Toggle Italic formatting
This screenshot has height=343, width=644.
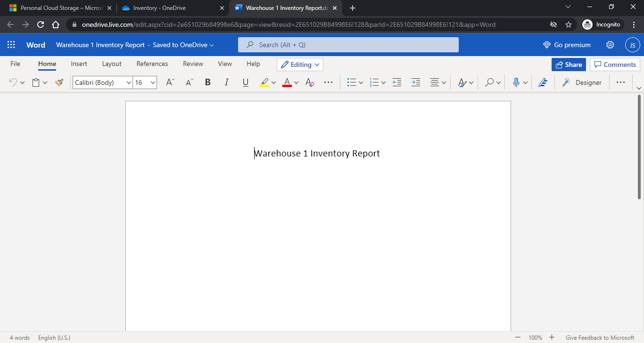[x=226, y=82]
